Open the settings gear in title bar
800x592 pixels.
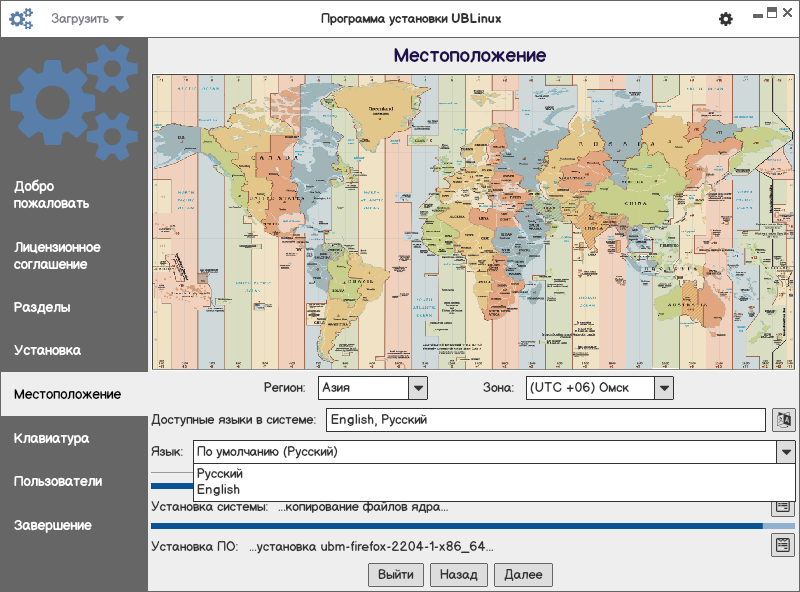726,19
